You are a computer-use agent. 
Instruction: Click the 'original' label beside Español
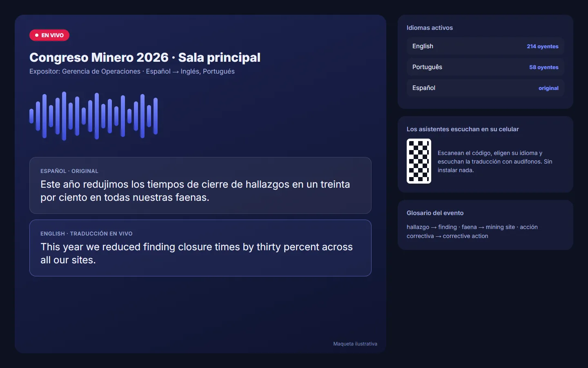(548, 88)
